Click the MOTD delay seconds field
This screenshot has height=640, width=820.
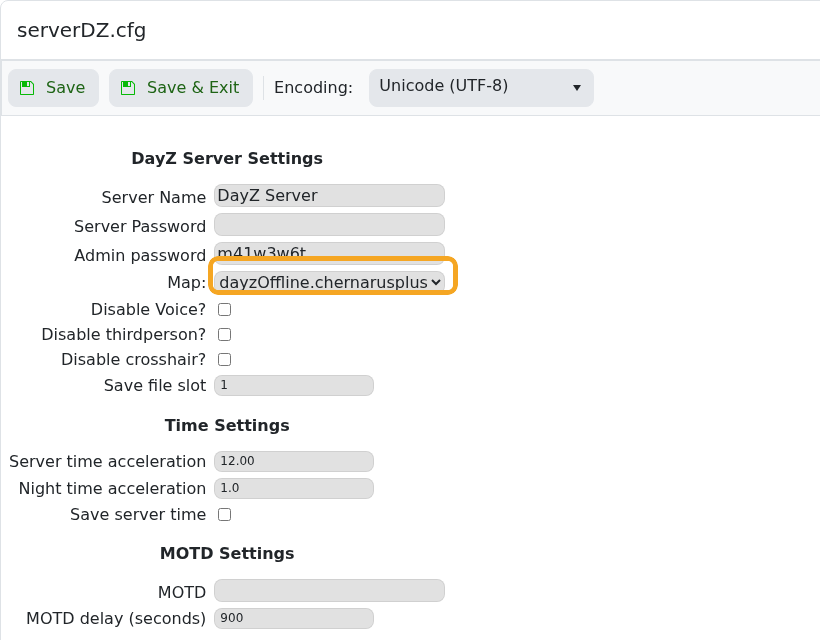click(294, 618)
